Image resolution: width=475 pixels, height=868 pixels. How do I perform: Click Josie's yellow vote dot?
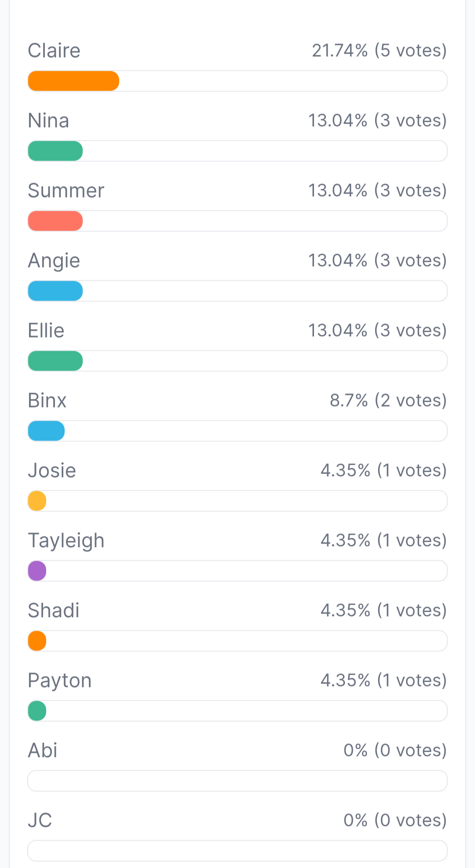[x=37, y=501]
